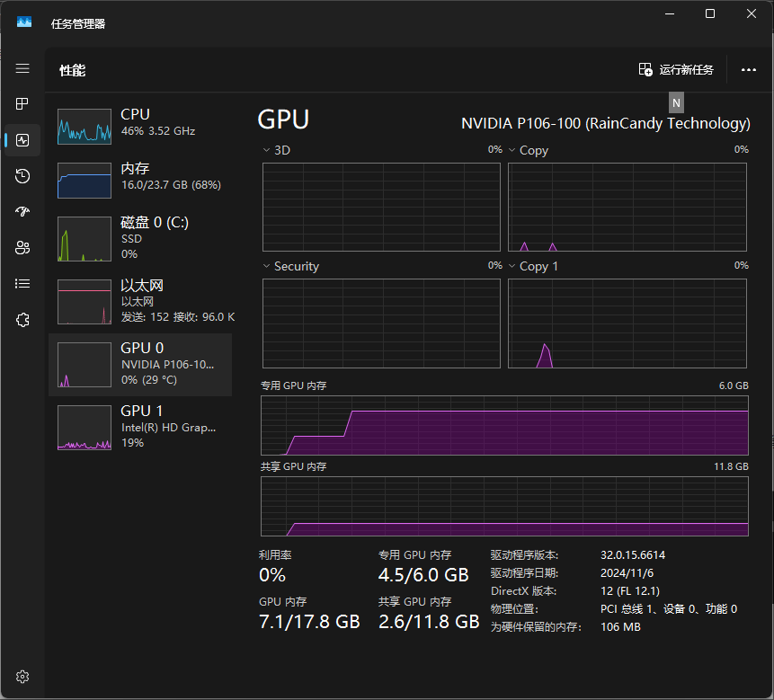774x700 pixels.
Task: Click the hamburger menu to expand sidebar labels
Action: 22,67
